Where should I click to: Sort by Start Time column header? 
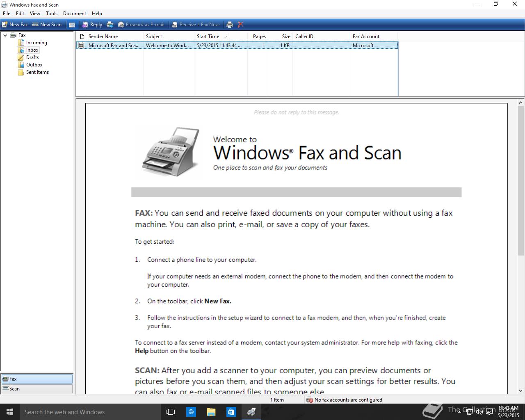221,37
